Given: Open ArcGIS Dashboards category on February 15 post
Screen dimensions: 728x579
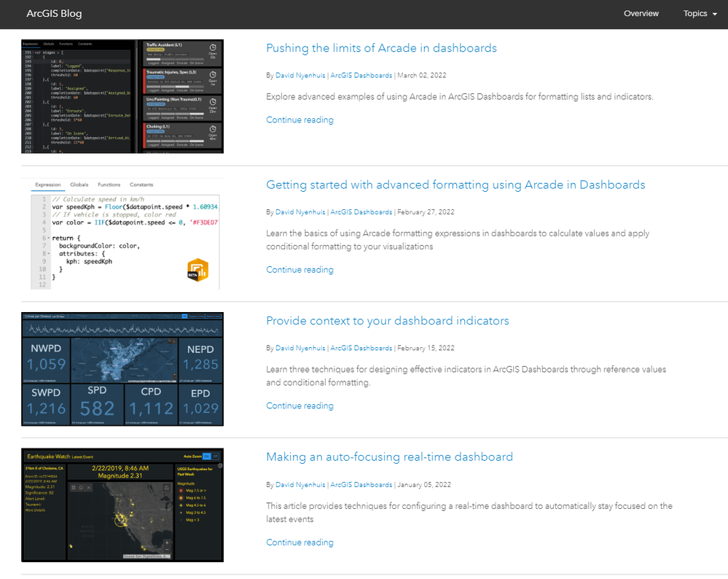Looking at the screenshot, I should tap(361, 348).
